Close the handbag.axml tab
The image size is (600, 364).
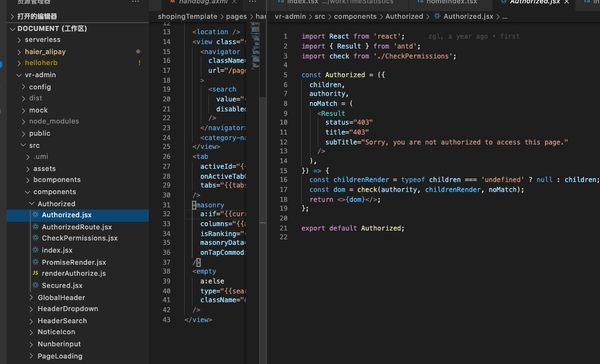(x=234, y=2)
